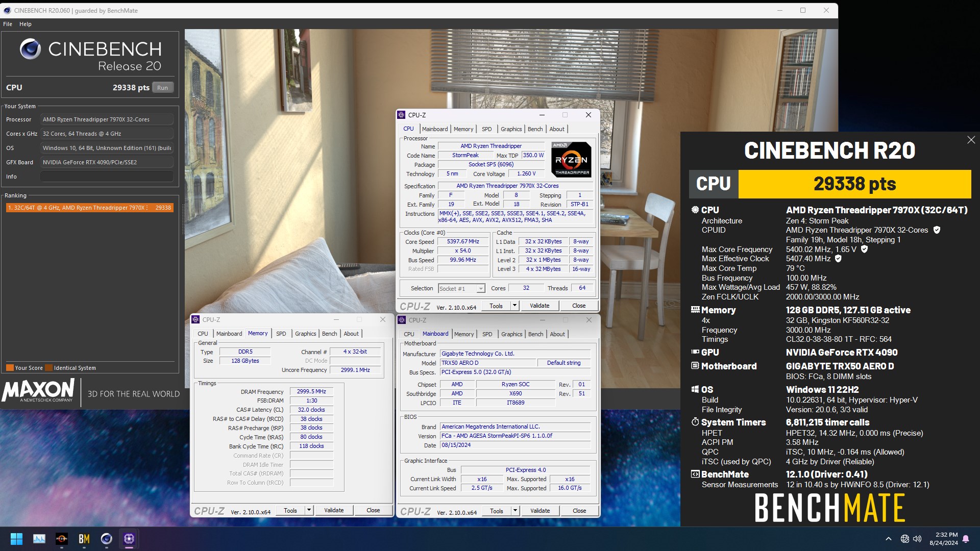This screenshot has height=551, width=980.
Task: Click CPU-Z icon in CPU window title
Action: pyautogui.click(x=402, y=115)
